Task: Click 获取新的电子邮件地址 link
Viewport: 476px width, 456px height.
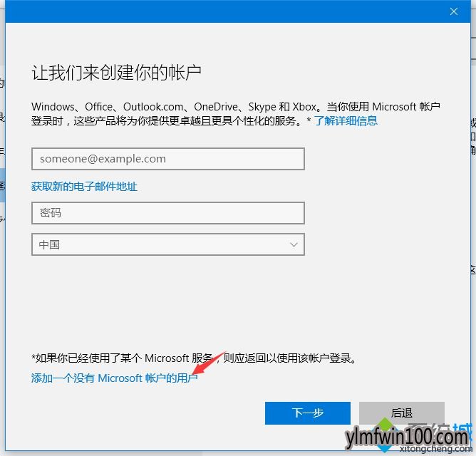Action: (x=84, y=186)
